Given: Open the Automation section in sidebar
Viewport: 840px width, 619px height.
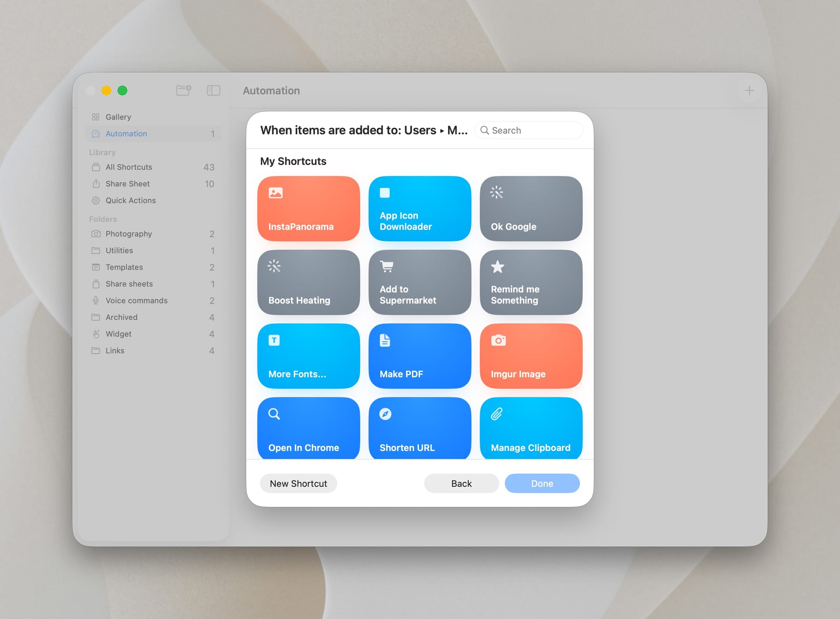Looking at the screenshot, I should [x=126, y=134].
